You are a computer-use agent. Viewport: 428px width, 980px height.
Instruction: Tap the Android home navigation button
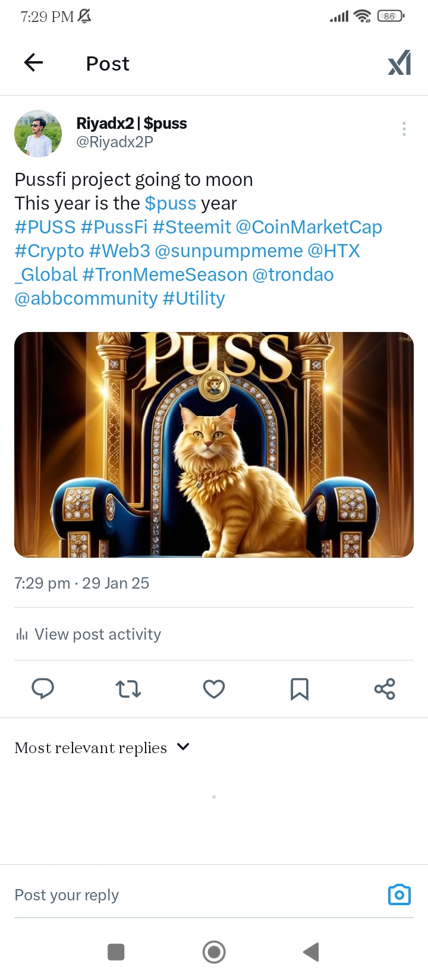[x=214, y=952]
